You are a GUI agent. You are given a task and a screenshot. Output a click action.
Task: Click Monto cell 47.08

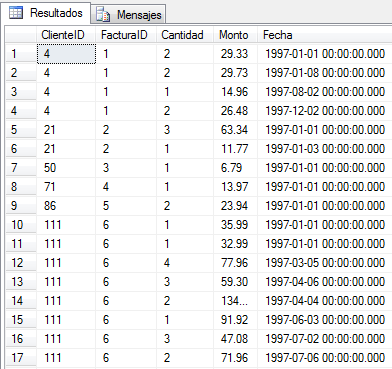pos(235,339)
